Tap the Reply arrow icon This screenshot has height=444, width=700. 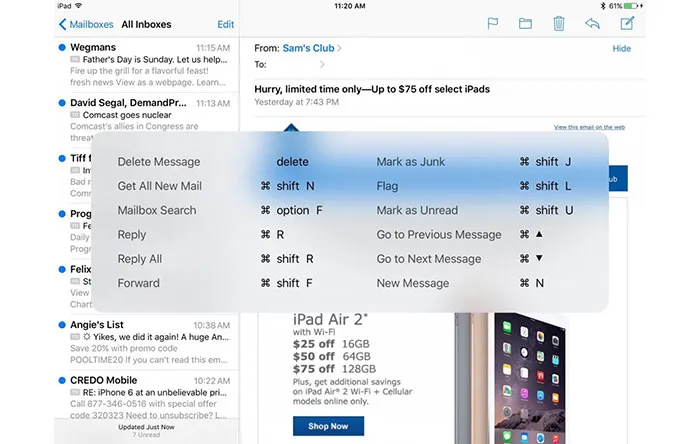[x=592, y=23]
